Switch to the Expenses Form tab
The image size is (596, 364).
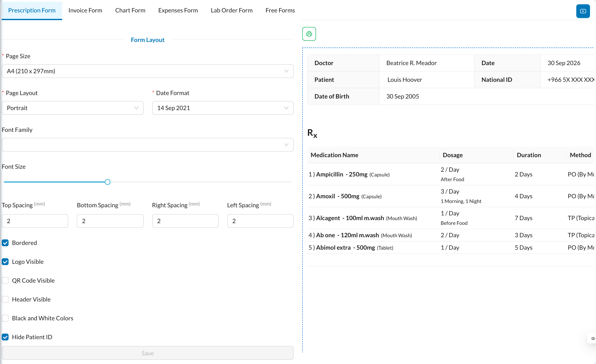coord(178,10)
